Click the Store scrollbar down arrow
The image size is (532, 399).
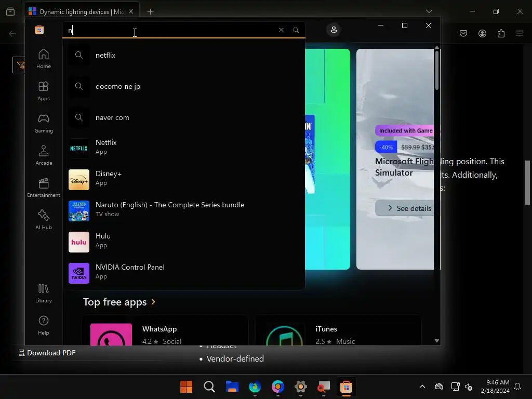click(437, 341)
